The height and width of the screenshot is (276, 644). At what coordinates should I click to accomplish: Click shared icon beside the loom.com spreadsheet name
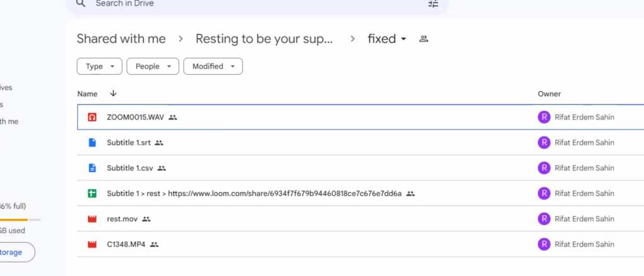pyautogui.click(x=410, y=194)
